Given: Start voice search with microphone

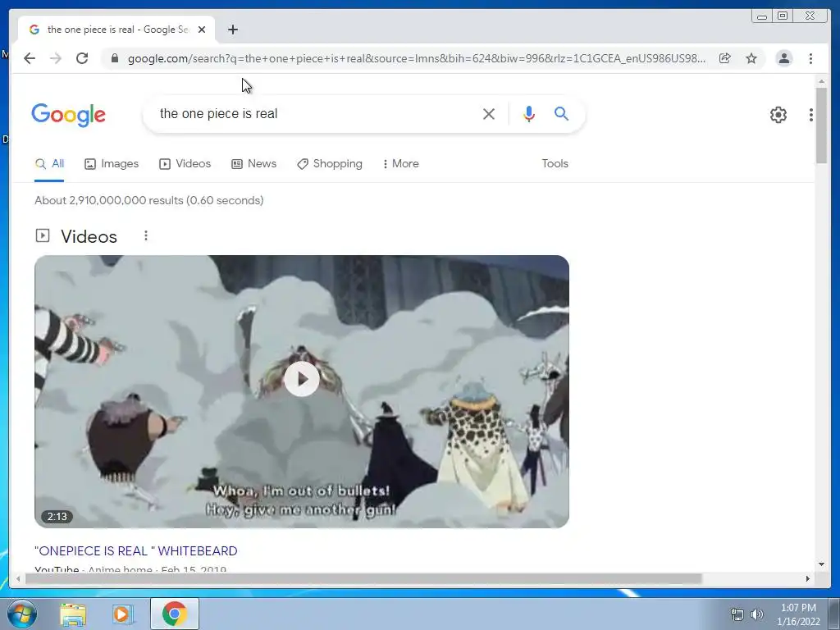Looking at the screenshot, I should [x=529, y=113].
